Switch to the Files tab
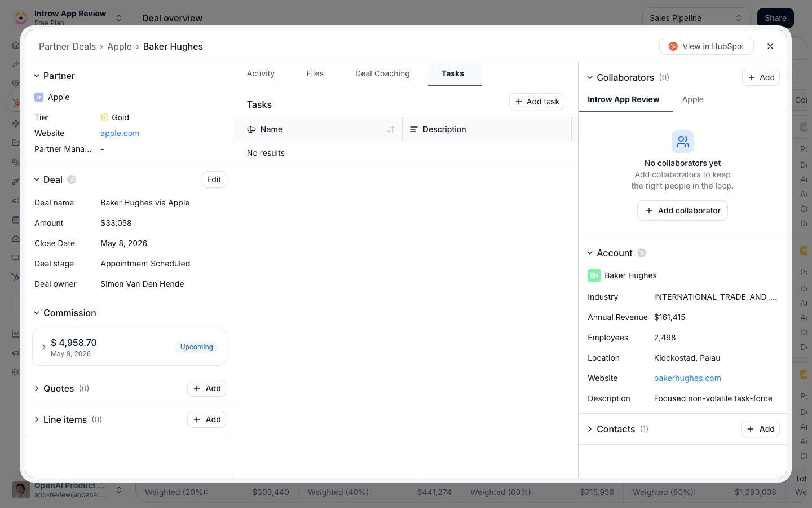 pyautogui.click(x=315, y=73)
